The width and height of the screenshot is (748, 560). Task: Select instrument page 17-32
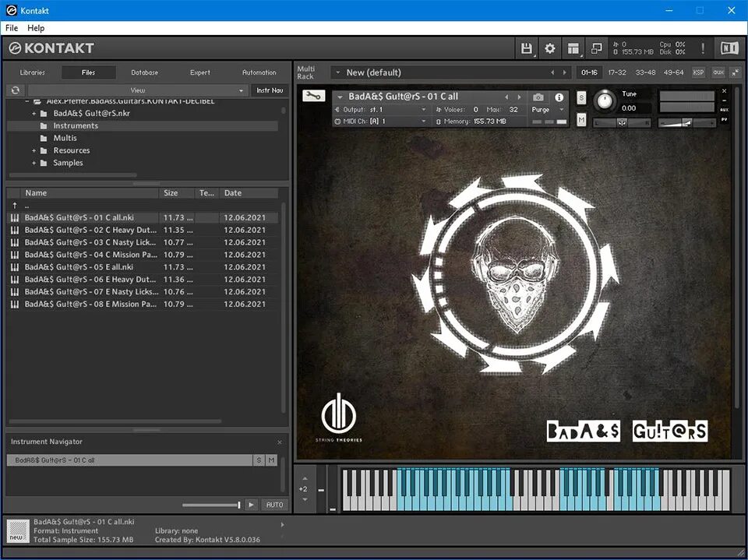tap(617, 72)
